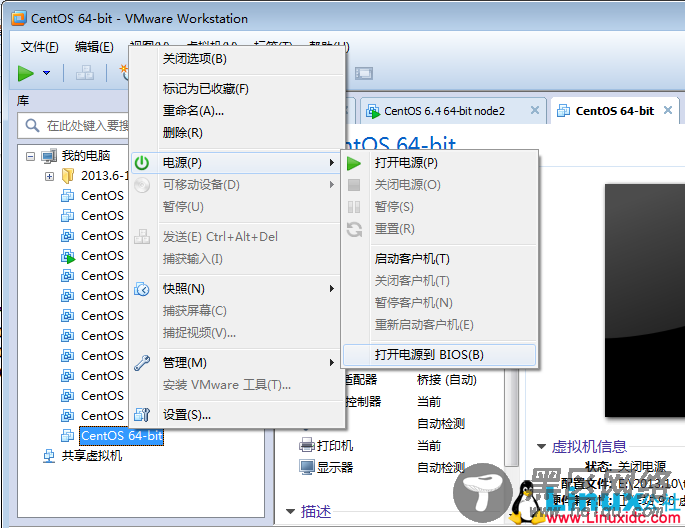Click the full screen toolbar icon

[364, 73]
